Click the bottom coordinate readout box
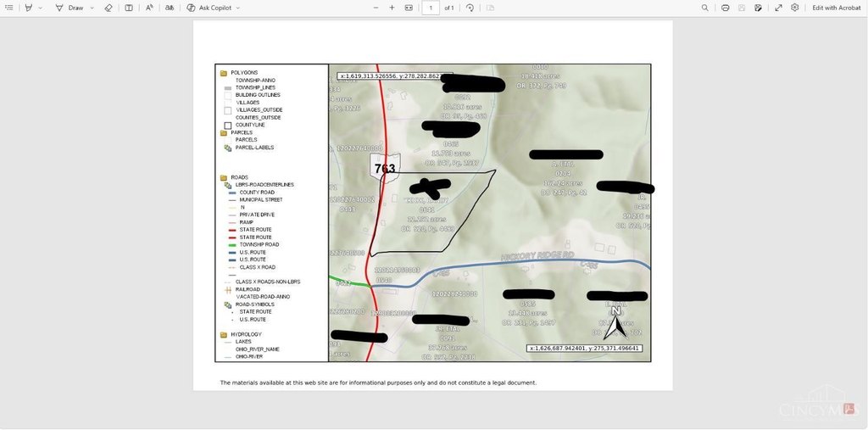 tap(585, 349)
